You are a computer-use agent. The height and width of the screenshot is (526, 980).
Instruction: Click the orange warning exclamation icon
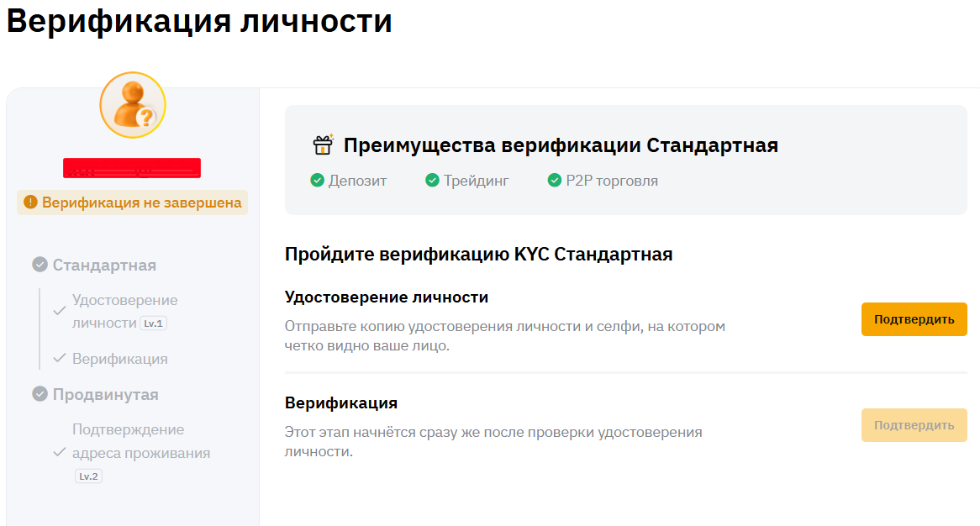30,202
